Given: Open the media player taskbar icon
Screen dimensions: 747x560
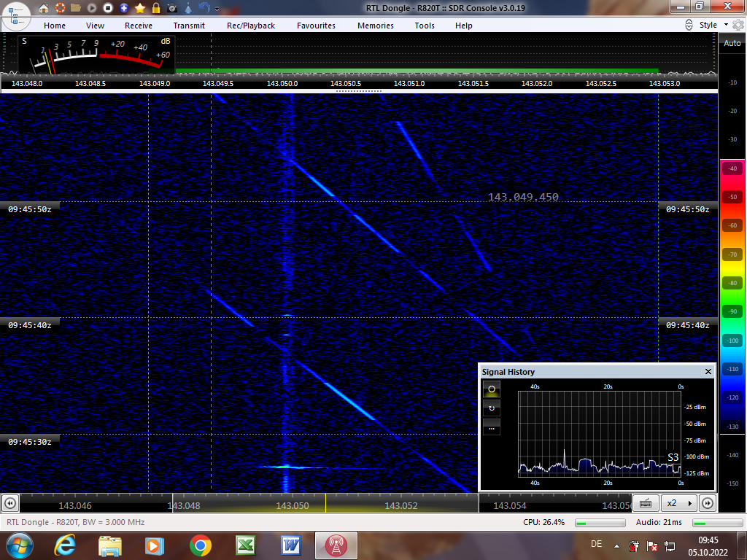Looking at the screenshot, I should 155,545.
